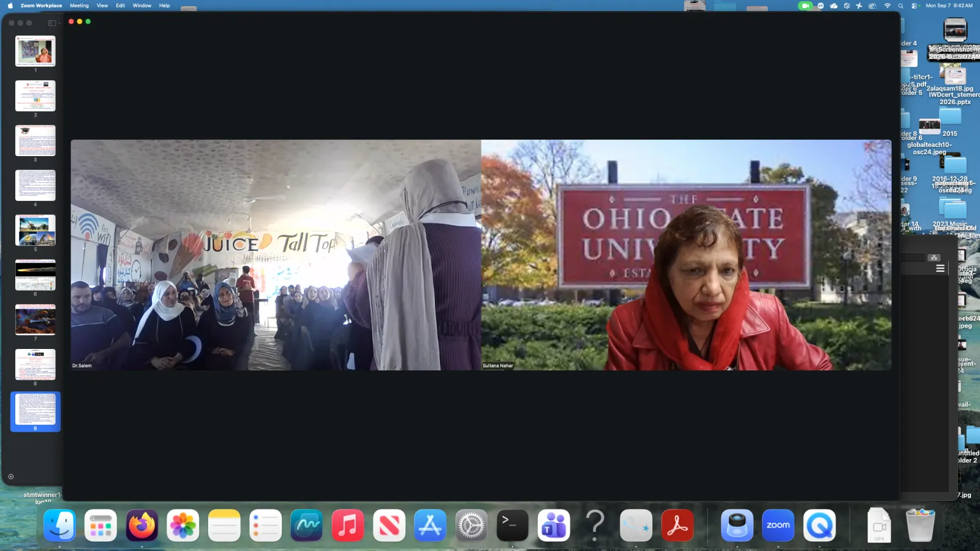Open Notes from the Dock
The image size is (980, 551).
pos(224,525)
